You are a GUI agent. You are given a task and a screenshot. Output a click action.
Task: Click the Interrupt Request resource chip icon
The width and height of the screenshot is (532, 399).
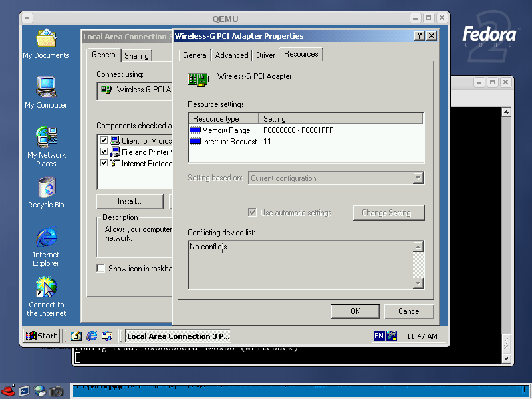(196, 142)
